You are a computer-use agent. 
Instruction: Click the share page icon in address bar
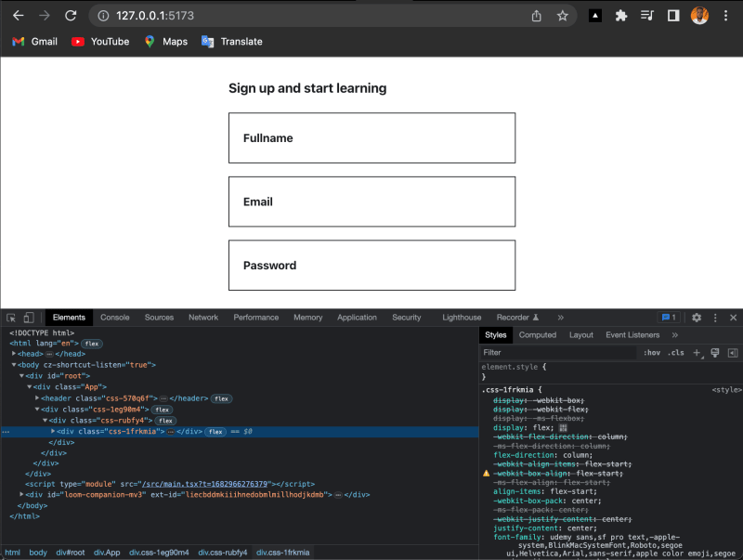537,16
